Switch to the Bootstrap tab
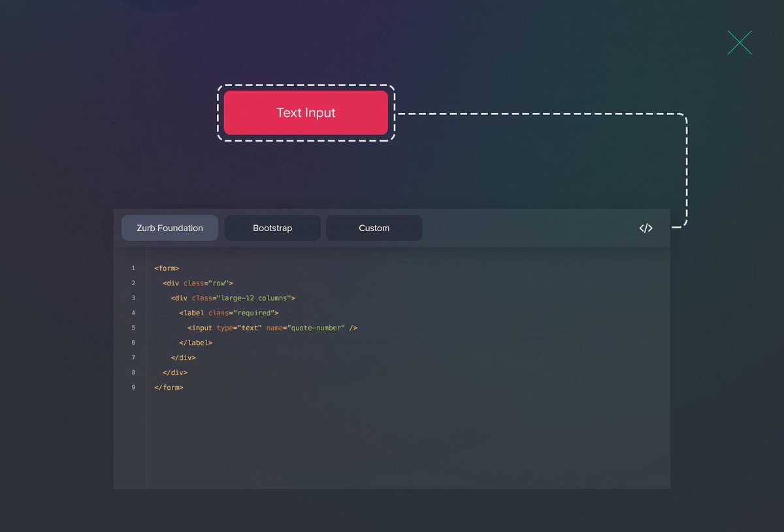The height and width of the screenshot is (532, 784). (x=272, y=228)
